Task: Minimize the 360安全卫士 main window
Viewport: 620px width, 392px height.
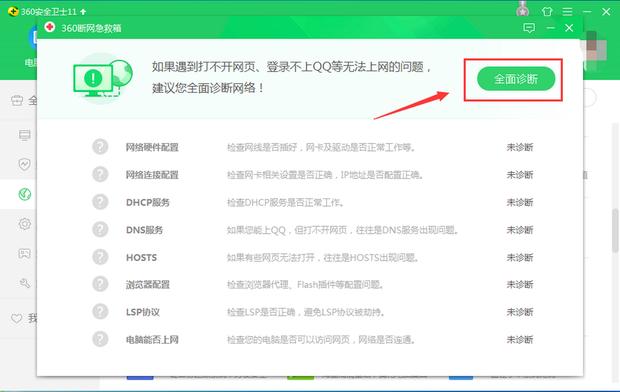Action: [587, 11]
